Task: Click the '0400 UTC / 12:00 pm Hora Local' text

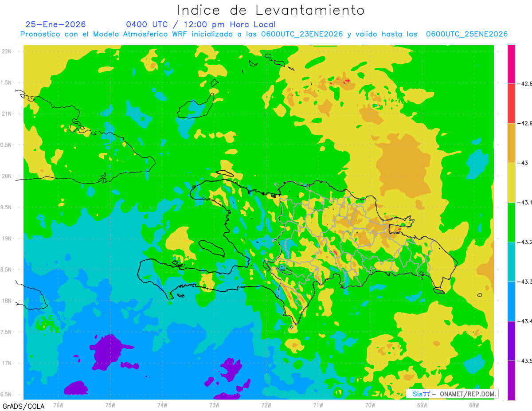Action: pos(201,24)
